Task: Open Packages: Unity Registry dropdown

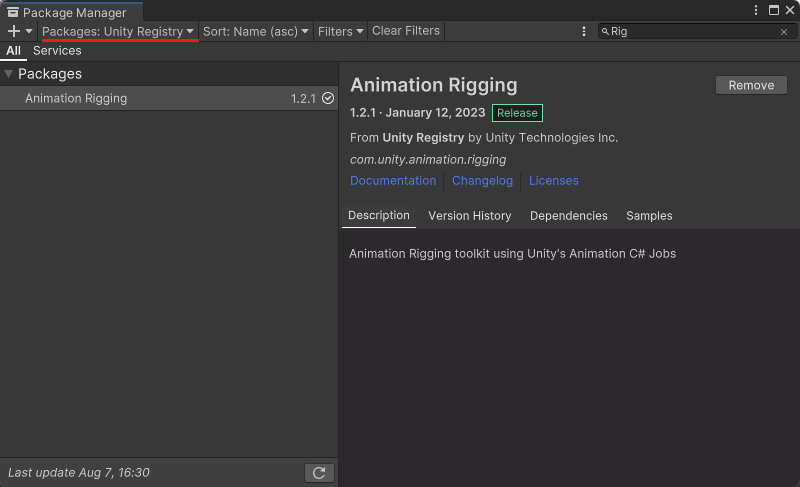Action: [118, 32]
